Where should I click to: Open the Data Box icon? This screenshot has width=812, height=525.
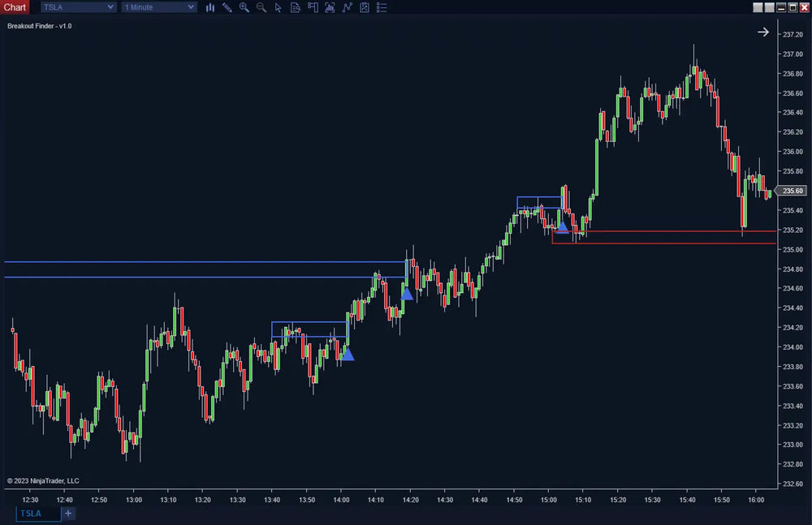coord(296,7)
